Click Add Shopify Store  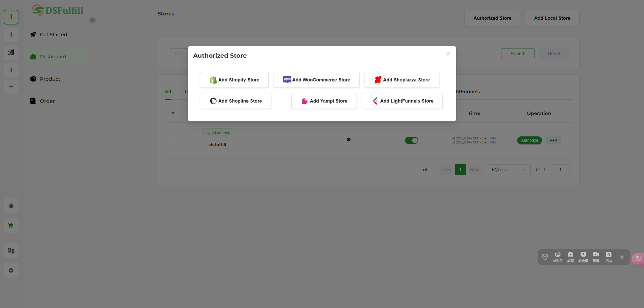click(x=234, y=80)
